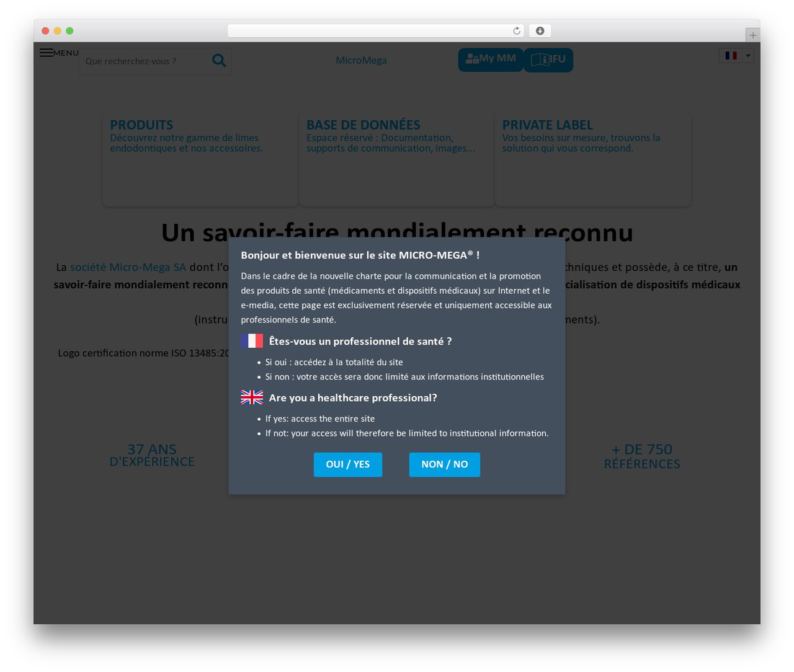Click the 'Un savoir-faire mondialement reconnu' heading
The width and height of the screenshot is (794, 672).
397,233
